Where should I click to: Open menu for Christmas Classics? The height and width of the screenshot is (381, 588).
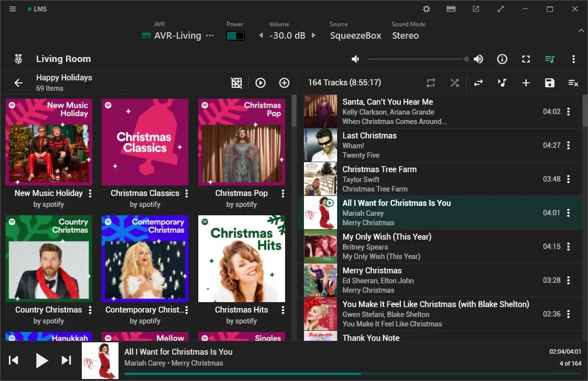click(186, 193)
